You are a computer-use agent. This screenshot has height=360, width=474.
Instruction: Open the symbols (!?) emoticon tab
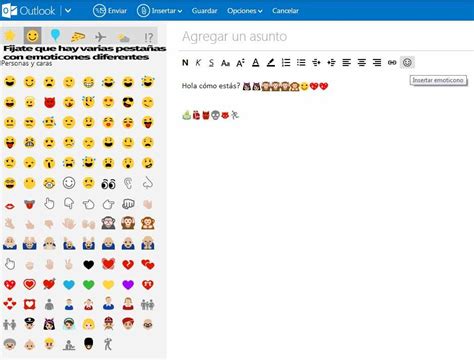148,37
